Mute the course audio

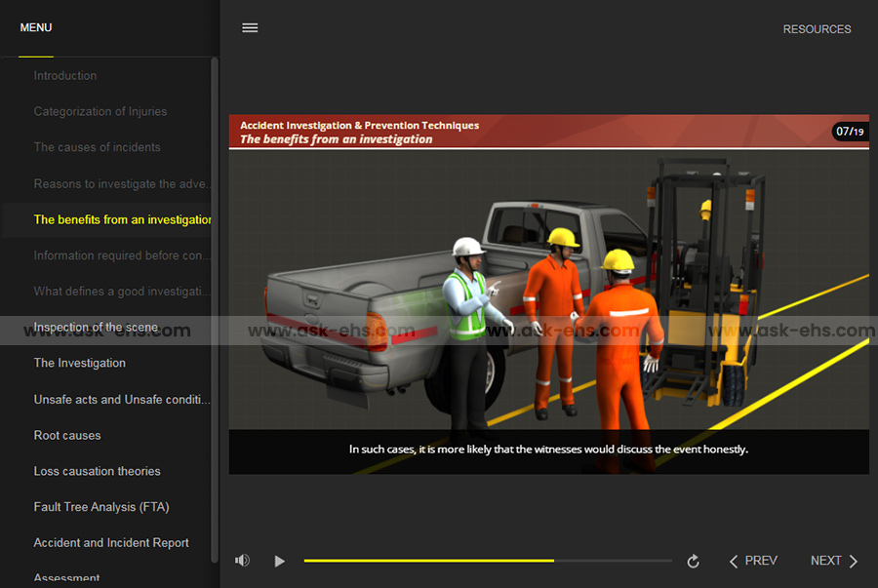[x=242, y=561]
